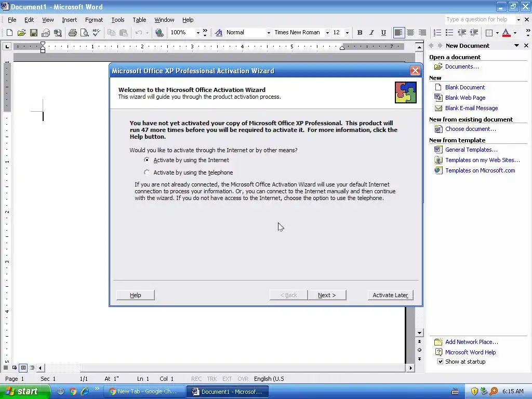Click Next in the Activation Wizard
The width and height of the screenshot is (532, 399).
(x=327, y=295)
